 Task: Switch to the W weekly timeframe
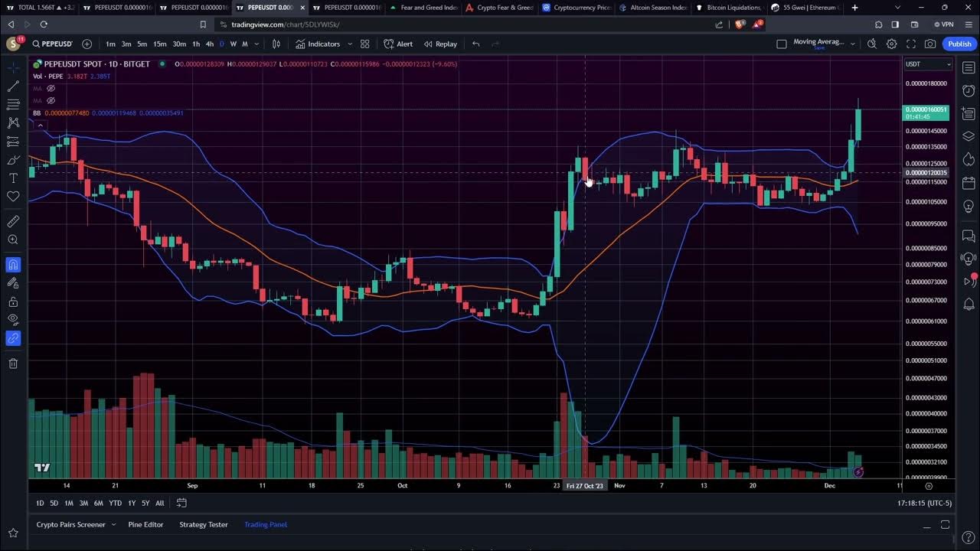click(234, 44)
